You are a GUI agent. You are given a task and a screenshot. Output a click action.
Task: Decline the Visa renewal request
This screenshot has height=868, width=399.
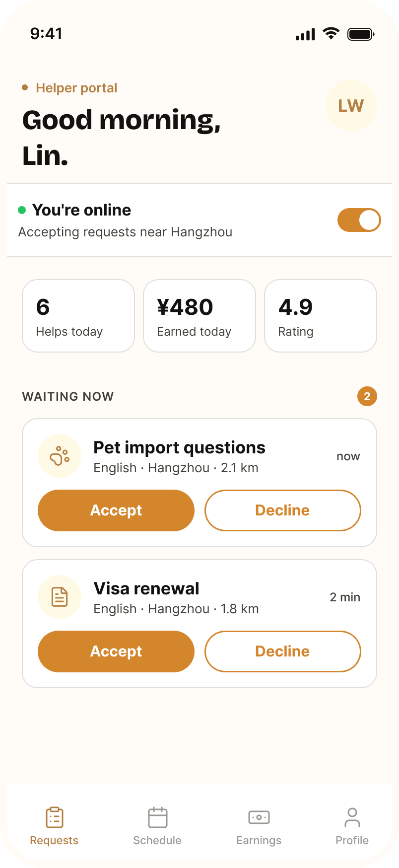click(283, 651)
